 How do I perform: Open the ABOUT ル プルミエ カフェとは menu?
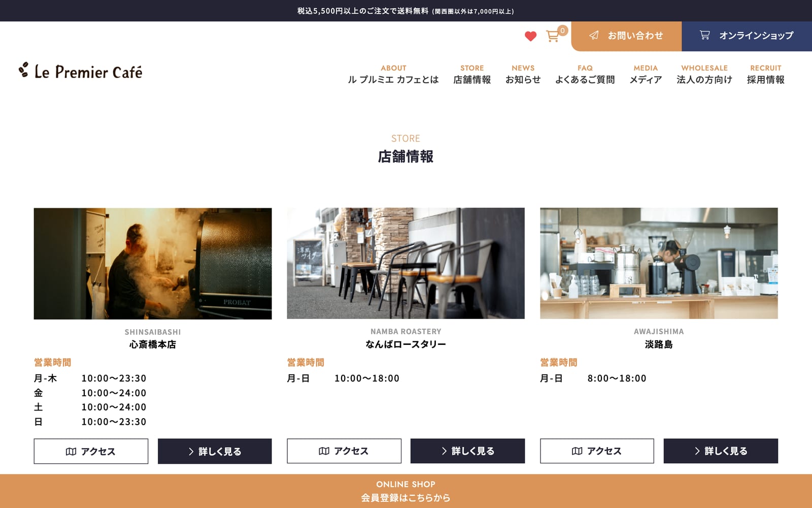click(x=393, y=74)
